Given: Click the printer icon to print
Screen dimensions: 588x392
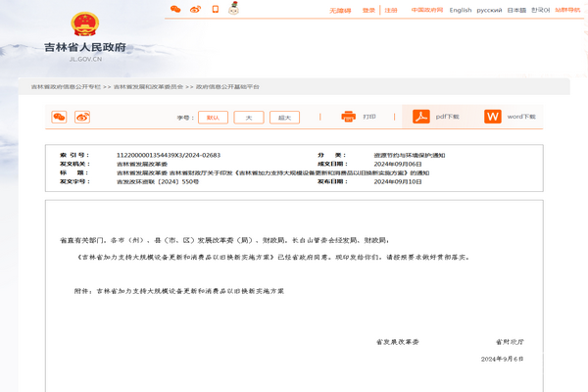Looking at the screenshot, I should pyautogui.click(x=348, y=117).
